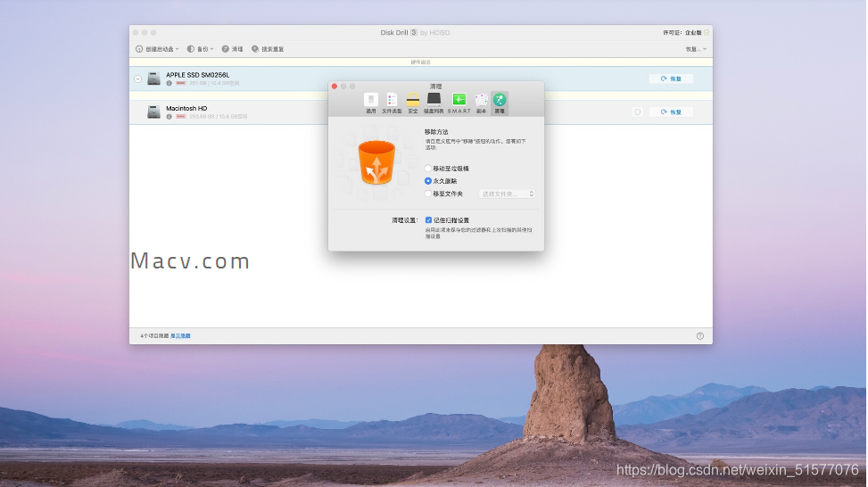
Task: Click the shield protection icon for Macintosh HD
Action: click(x=638, y=112)
